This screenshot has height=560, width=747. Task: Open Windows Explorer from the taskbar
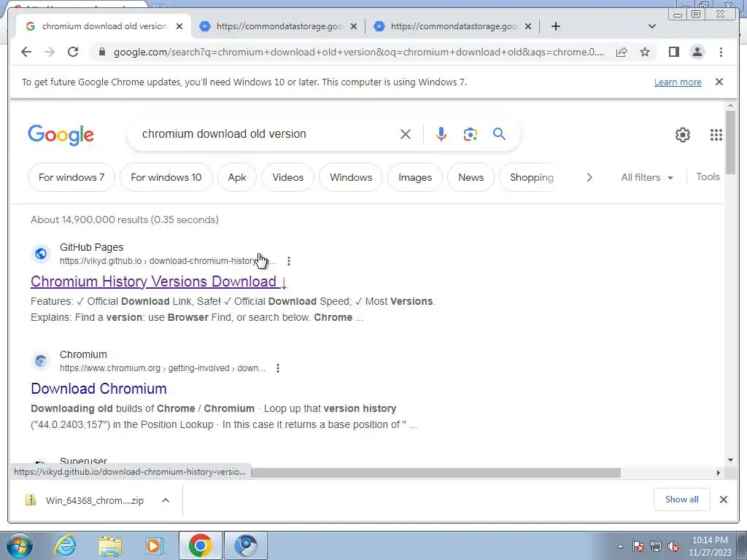[x=110, y=545]
